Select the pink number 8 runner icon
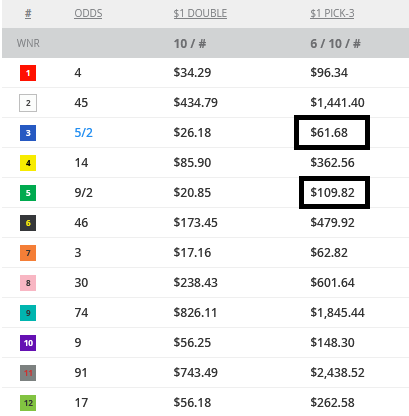This screenshot has height=416, width=409. coord(28,283)
